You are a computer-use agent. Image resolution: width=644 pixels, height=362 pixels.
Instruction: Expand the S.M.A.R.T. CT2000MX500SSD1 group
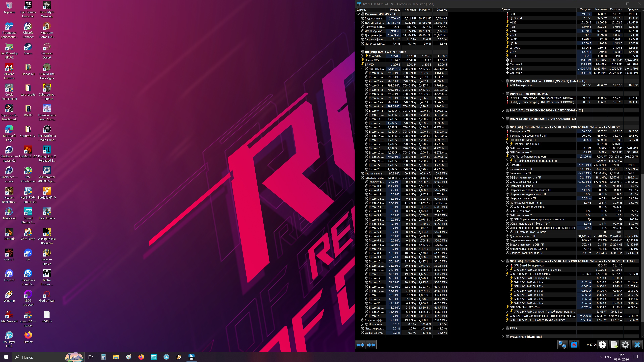[x=503, y=110]
